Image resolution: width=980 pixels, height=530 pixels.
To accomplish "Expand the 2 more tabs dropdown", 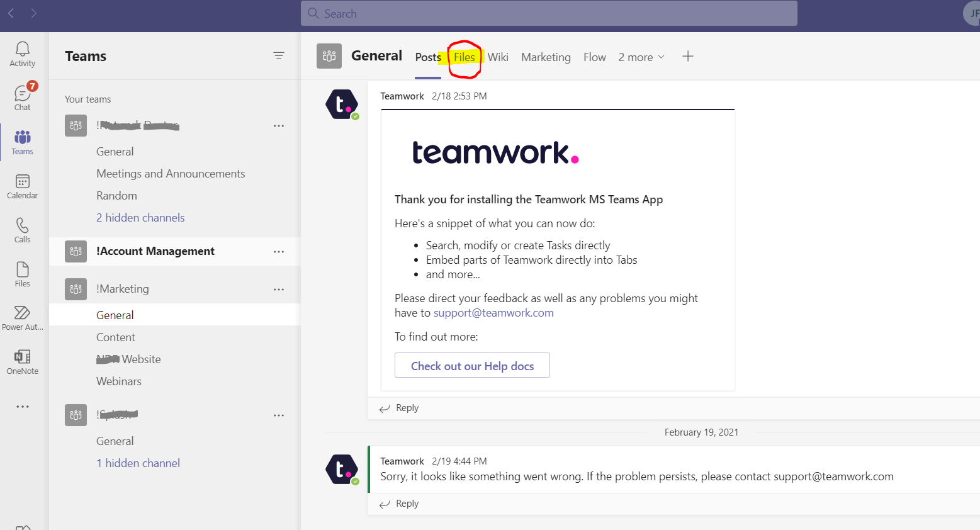I will tap(641, 57).
